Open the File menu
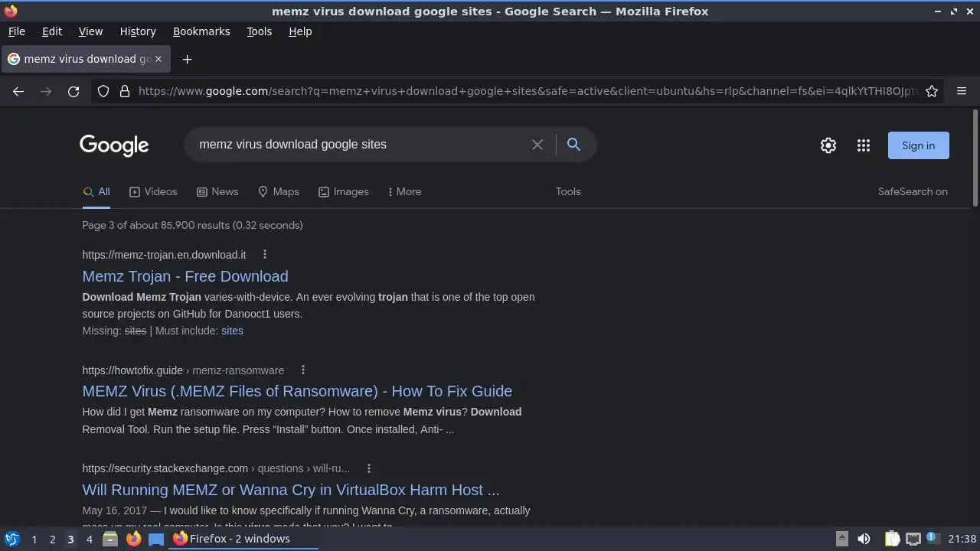 click(16, 31)
